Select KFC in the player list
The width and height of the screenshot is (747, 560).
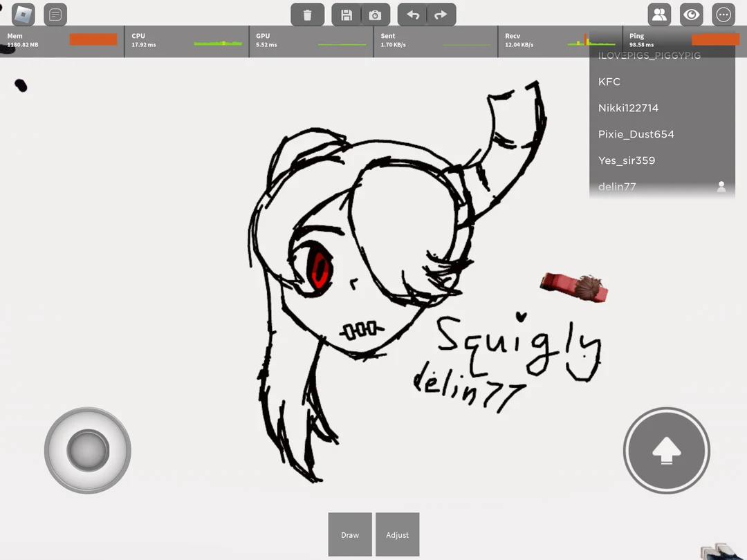(609, 82)
